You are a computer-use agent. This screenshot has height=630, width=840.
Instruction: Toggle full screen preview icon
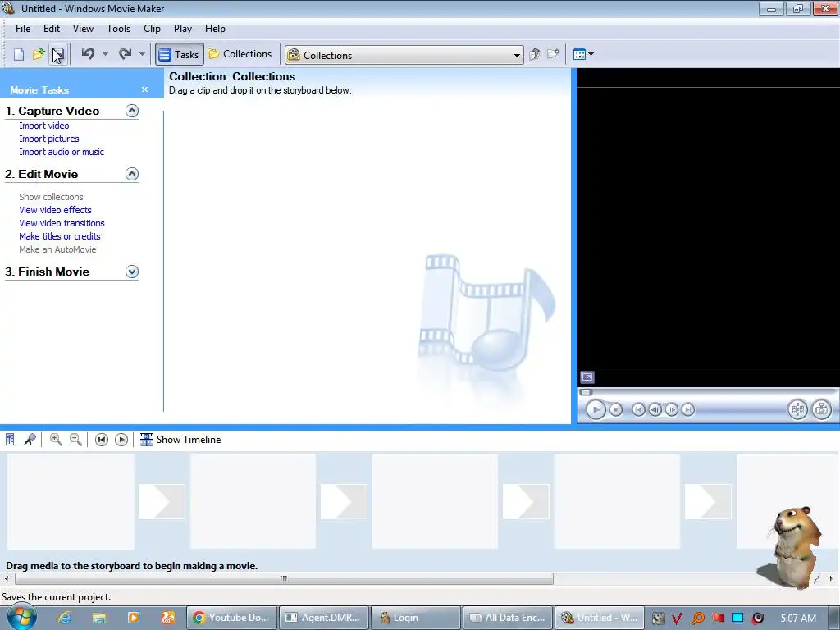[587, 377]
